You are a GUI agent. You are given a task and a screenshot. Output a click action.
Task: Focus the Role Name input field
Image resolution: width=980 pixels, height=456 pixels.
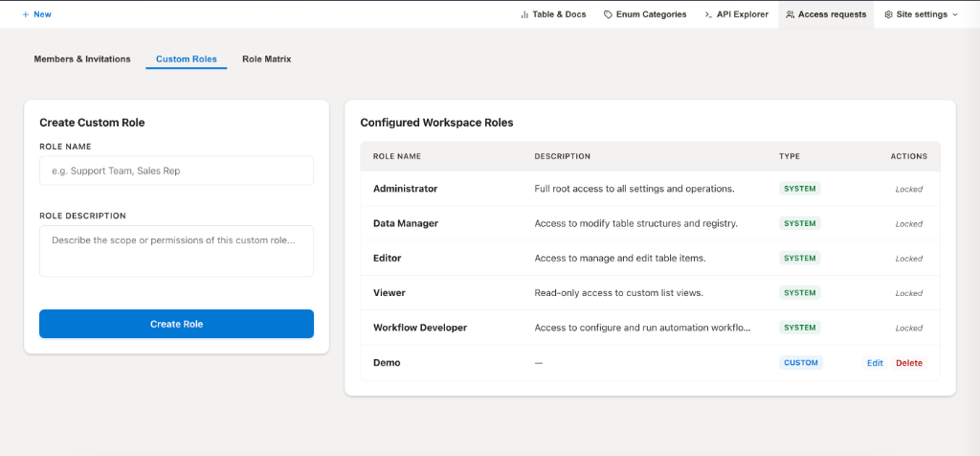pos(176,171)
